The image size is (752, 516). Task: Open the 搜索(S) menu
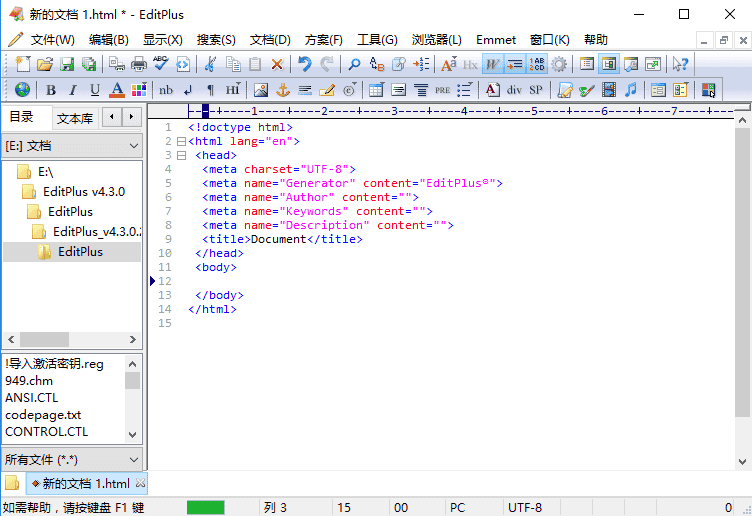(216, 40)
